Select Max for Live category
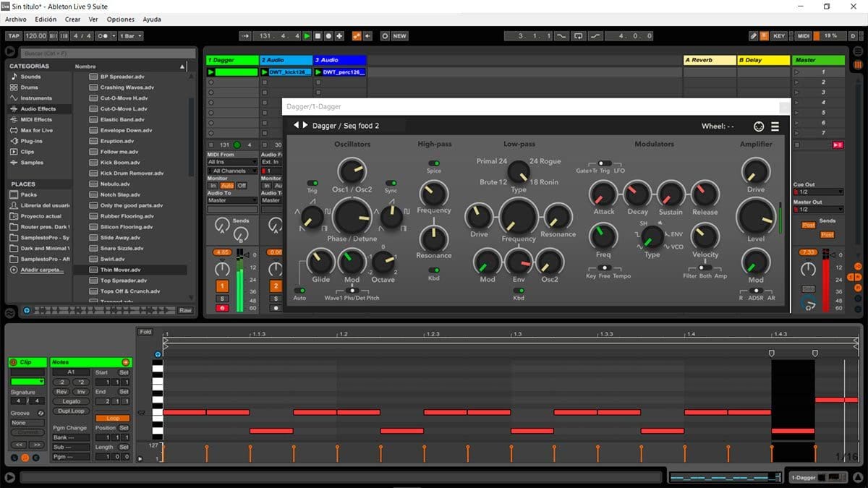 tap(36, 131)
